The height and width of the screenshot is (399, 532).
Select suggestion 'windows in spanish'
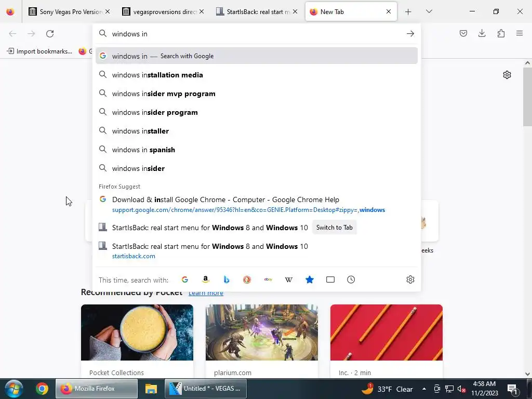pos(257,150)
